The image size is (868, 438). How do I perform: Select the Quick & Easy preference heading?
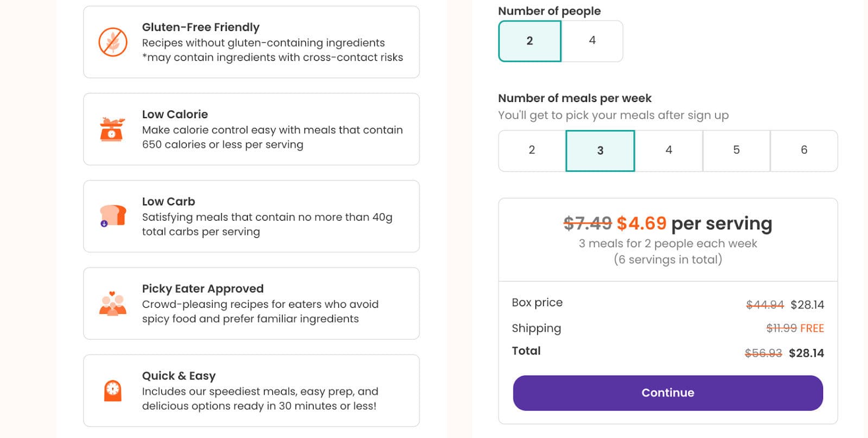coord(178,376)
